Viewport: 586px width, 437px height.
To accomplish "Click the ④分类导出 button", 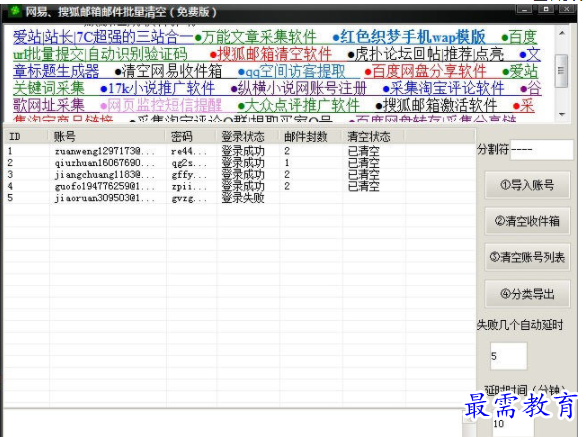I will click(x=527, y=294).
